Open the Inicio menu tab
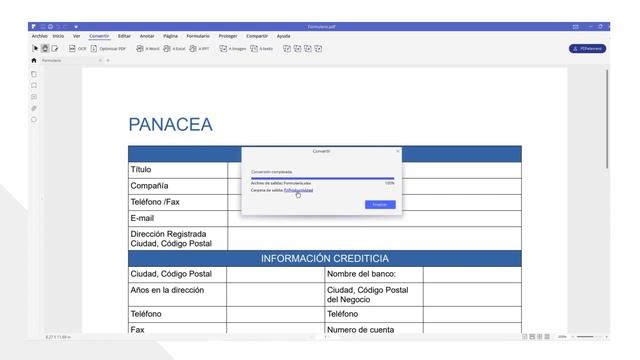 coord(58,36)
